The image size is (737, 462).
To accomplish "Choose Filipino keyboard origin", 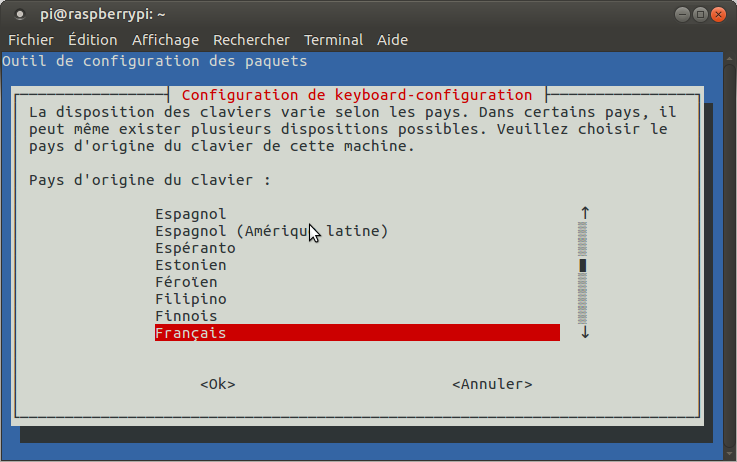I will [191, 299].
